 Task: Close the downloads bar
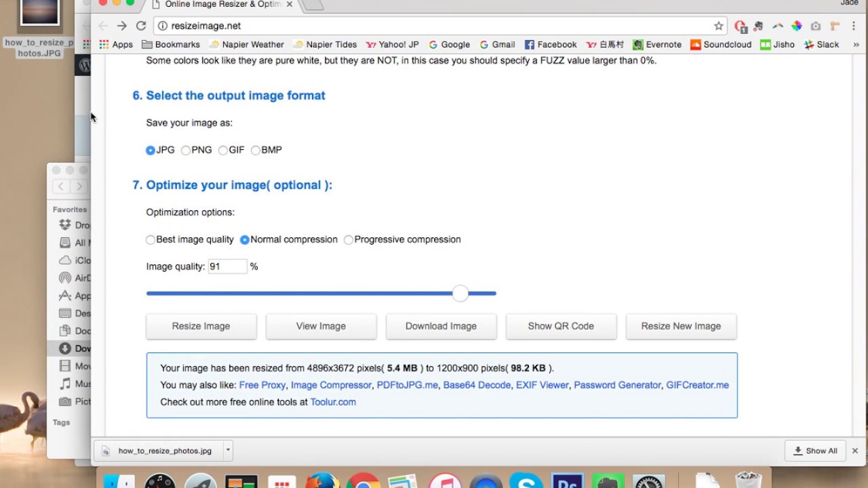point(855,451)
